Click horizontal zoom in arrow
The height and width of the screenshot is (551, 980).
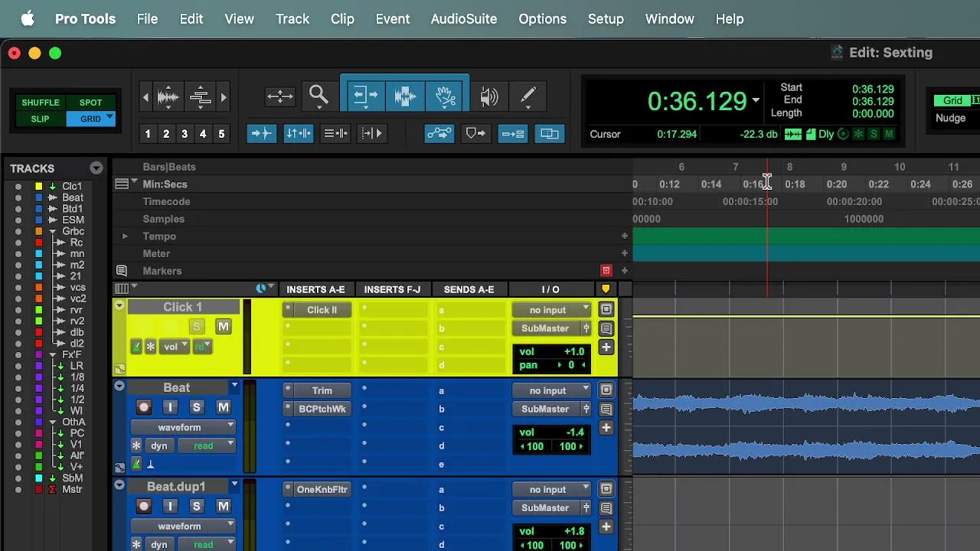click(x=224, y=97)
